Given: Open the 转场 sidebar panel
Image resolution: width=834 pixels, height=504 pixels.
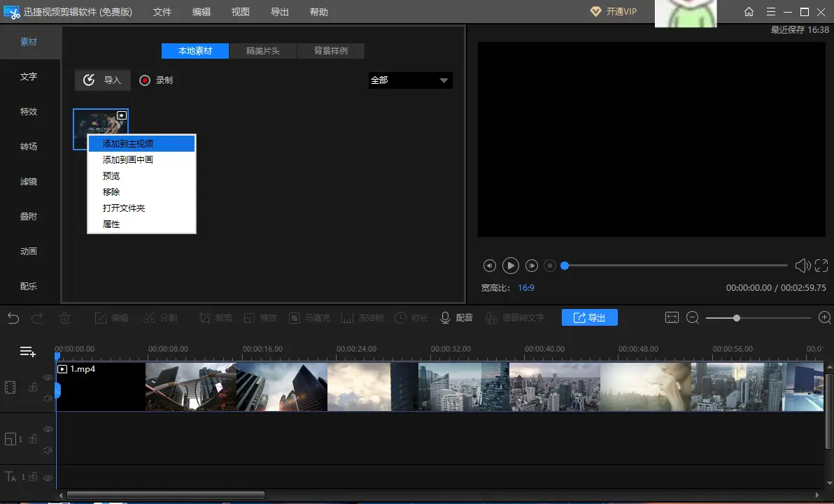Looking at the screenshot, I should tap(29, 146).
